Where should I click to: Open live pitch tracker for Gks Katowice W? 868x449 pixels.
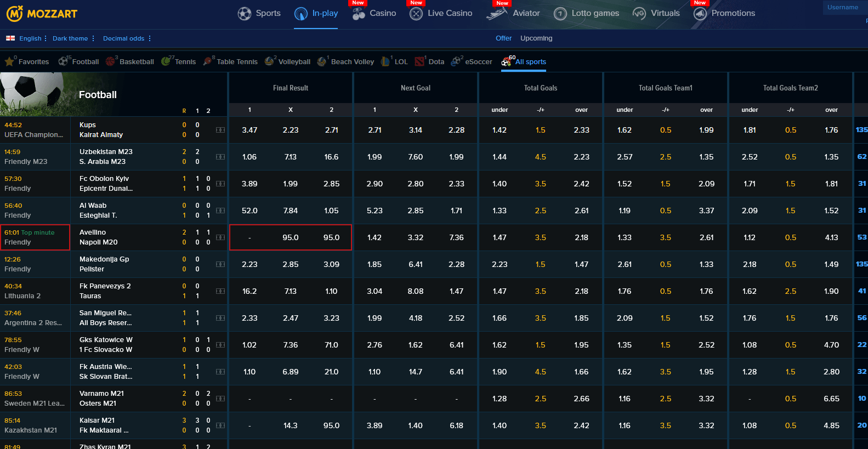pos(220,345)
